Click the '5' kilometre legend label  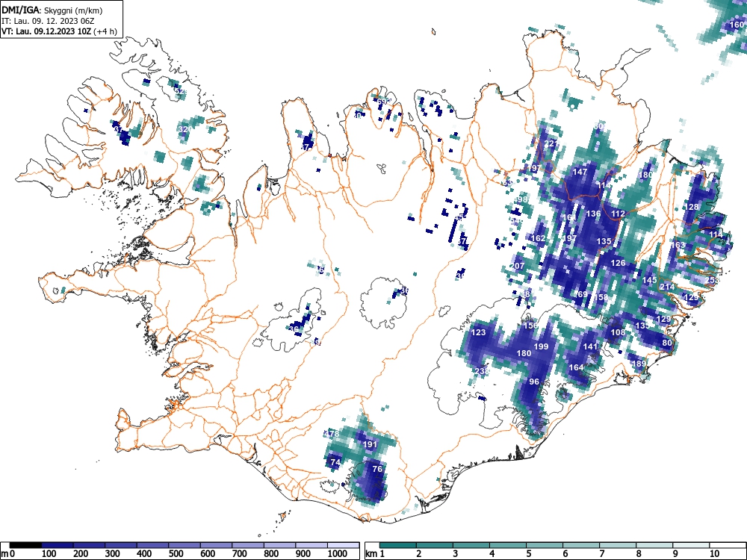[528, 554]
